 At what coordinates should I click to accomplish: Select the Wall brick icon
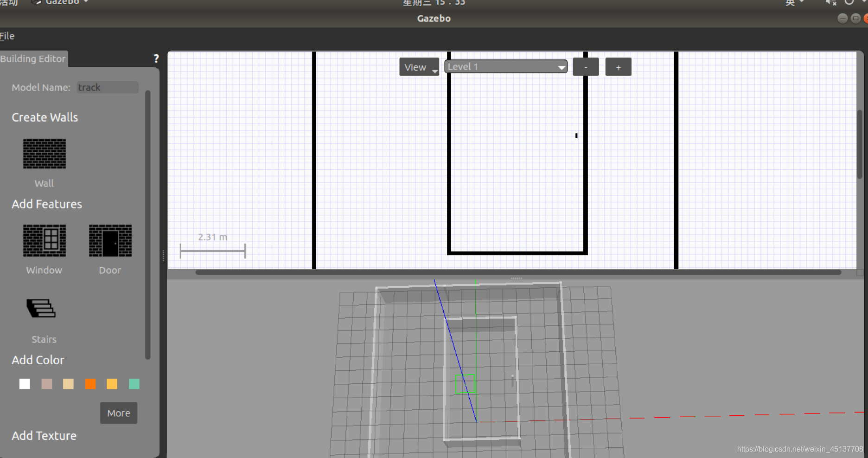[45, 154]
